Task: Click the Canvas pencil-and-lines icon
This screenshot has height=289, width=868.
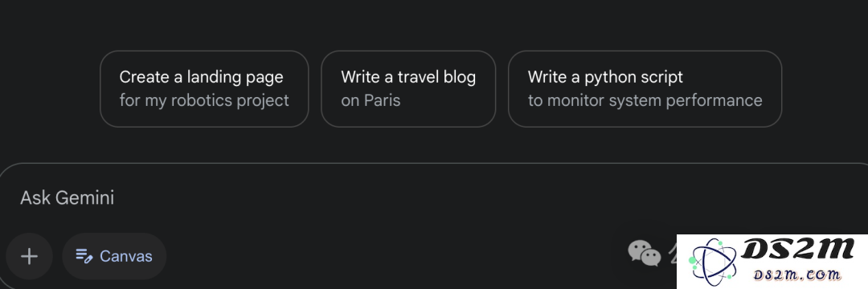Action: coord(84,256)
